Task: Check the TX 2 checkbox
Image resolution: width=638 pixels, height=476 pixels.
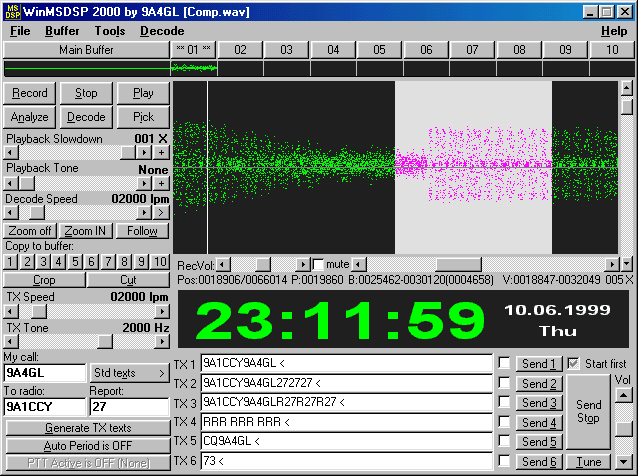Action: point(504,383)
